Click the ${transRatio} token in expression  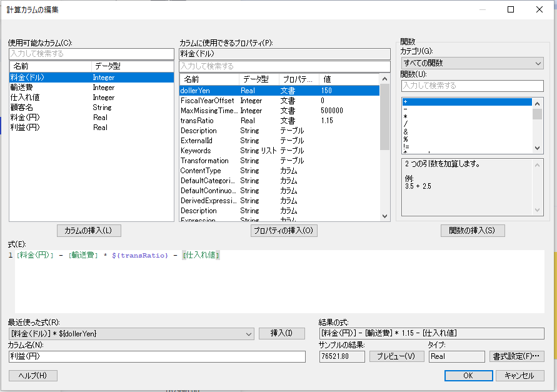click(139, 256)
